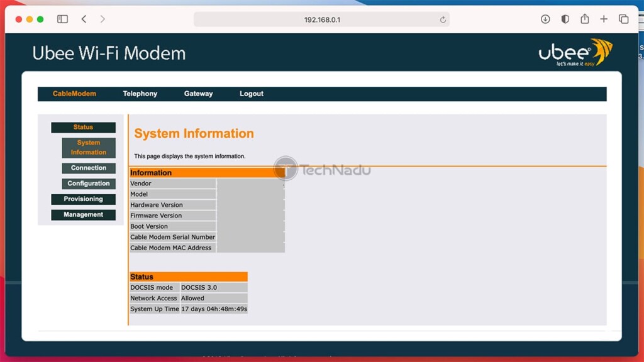Screen dimensions: 644x362
Task: Click the Ubee Wi-Fi Modem title
Action: [109, 53]
